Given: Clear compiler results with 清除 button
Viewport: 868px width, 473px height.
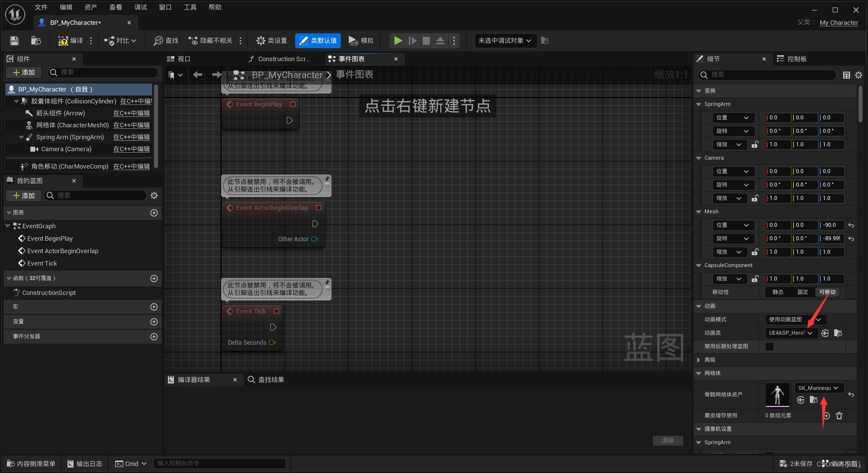Looking at the screenshot, I should (667, 441).
